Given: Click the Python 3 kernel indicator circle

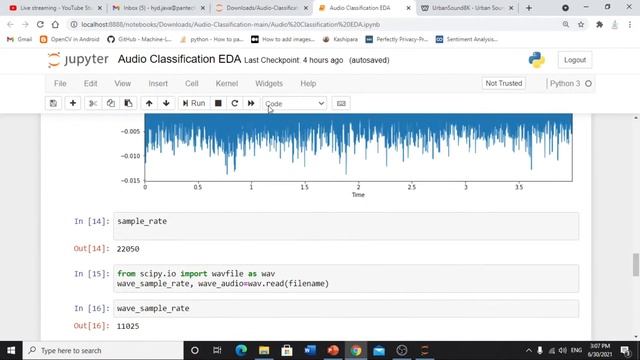Looking at the screenshot, I should 588,83.
